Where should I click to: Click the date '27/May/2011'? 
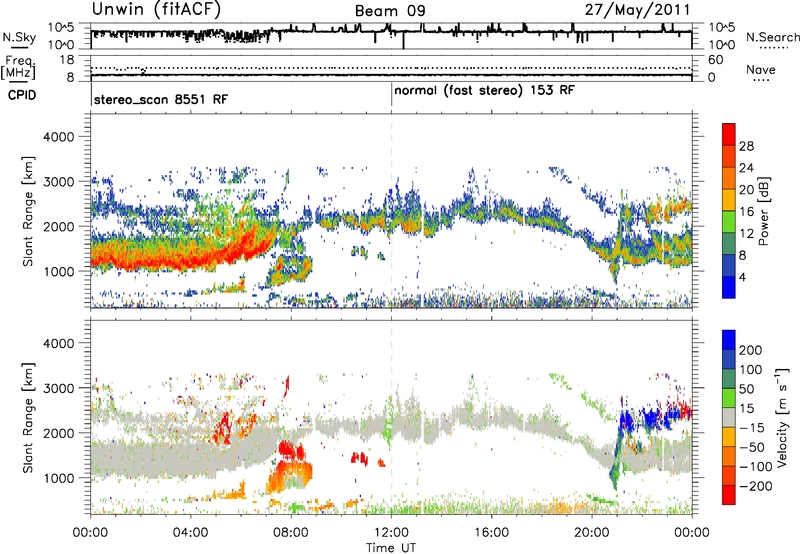[x=637, y=10]
